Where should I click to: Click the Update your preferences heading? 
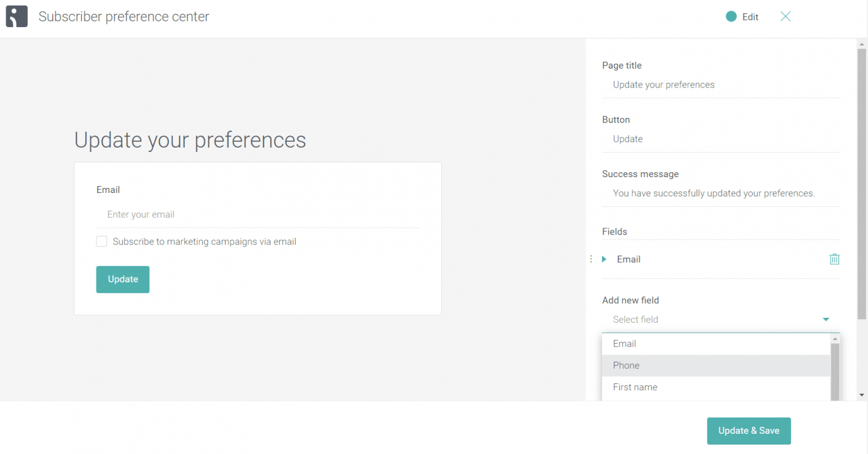click(190, 139)
